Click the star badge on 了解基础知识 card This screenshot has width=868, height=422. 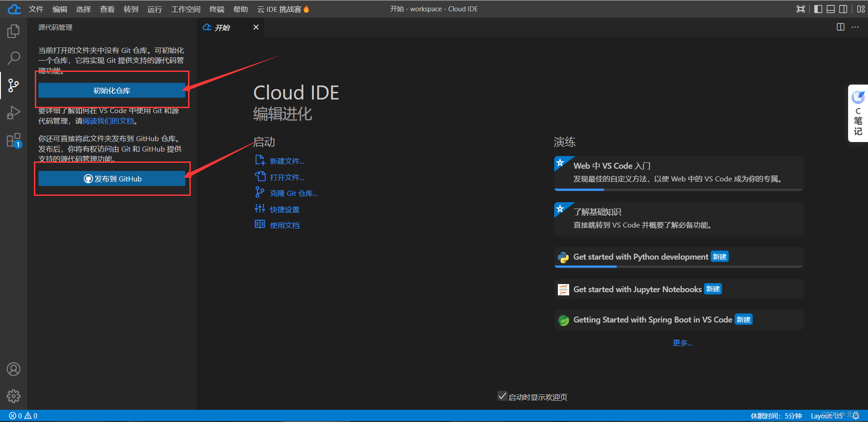point(560,209)
